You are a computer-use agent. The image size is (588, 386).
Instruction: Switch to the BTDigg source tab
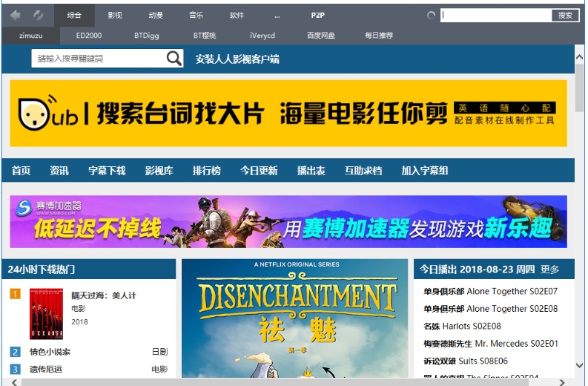pyautogui.click(x=147, y=36)
